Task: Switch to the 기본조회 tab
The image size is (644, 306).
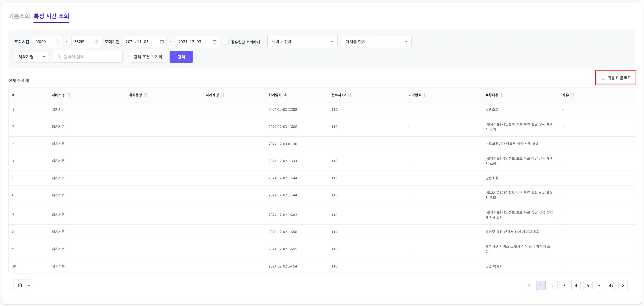Action: pyautogui.click(x=19, y=16)
